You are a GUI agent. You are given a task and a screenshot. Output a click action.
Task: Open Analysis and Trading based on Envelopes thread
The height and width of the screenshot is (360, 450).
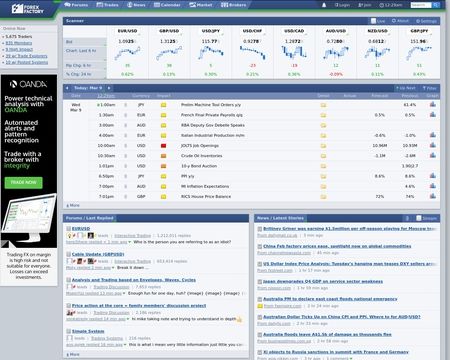coord(134,280)
